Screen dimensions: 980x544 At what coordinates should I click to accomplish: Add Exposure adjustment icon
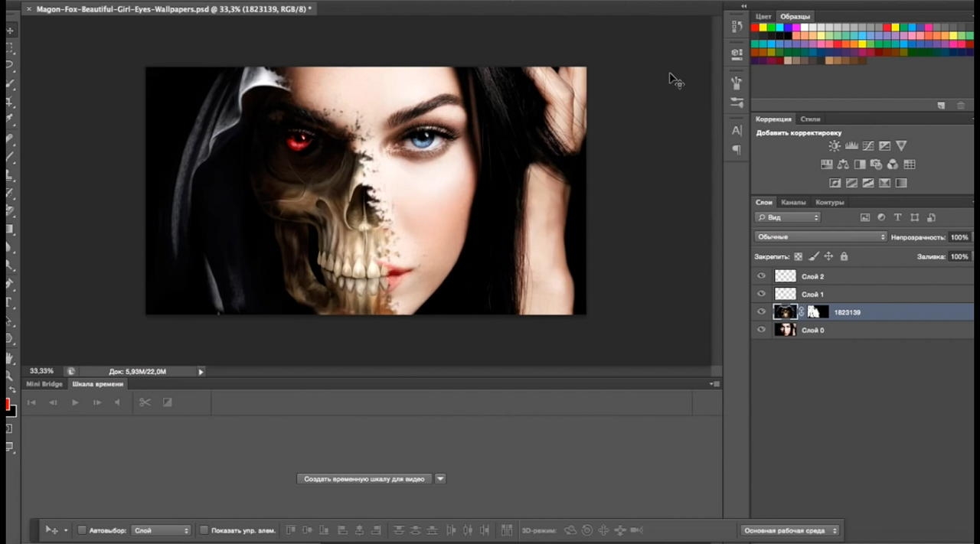885,146
